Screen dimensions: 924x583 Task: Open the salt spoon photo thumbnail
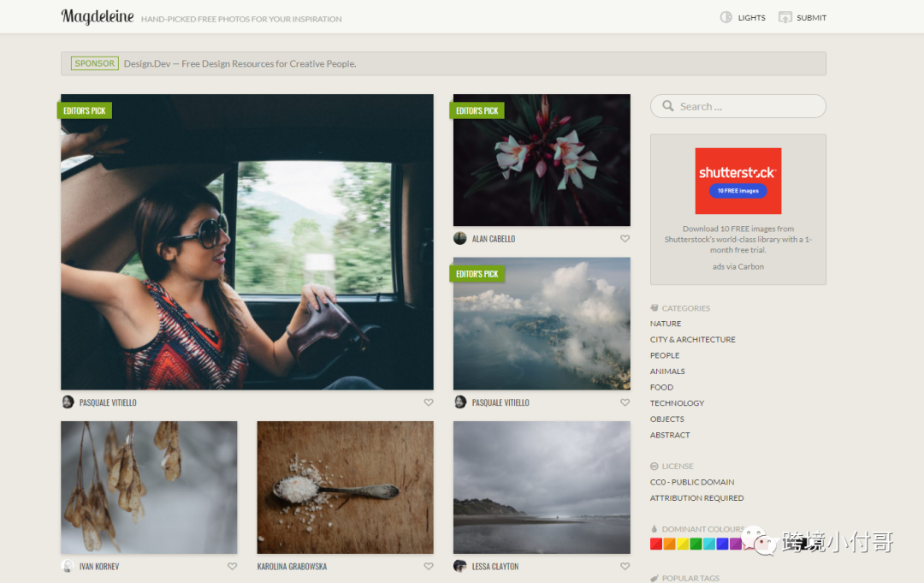[346, 487]
